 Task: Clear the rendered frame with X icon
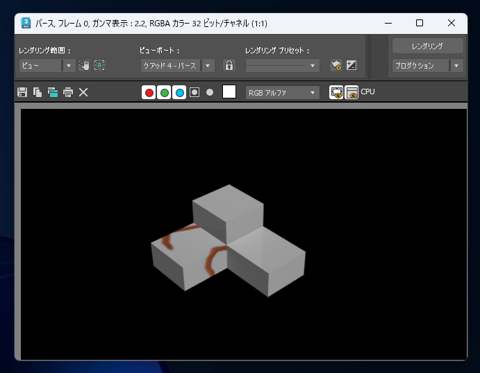point(83,92)
